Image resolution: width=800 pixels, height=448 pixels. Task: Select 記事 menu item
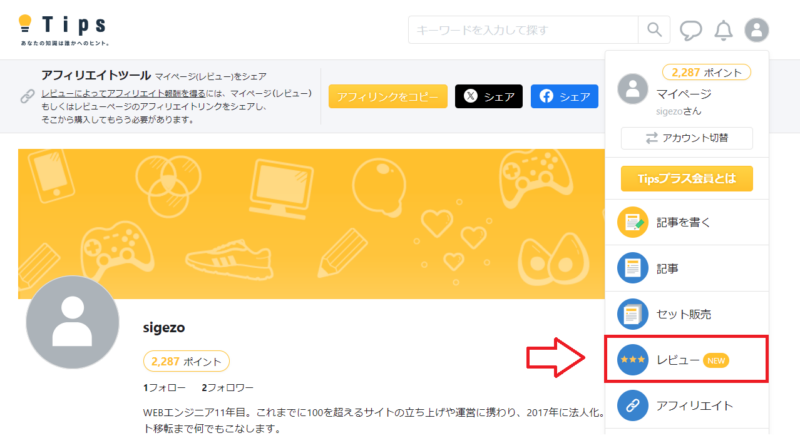[x=687, y=268]
